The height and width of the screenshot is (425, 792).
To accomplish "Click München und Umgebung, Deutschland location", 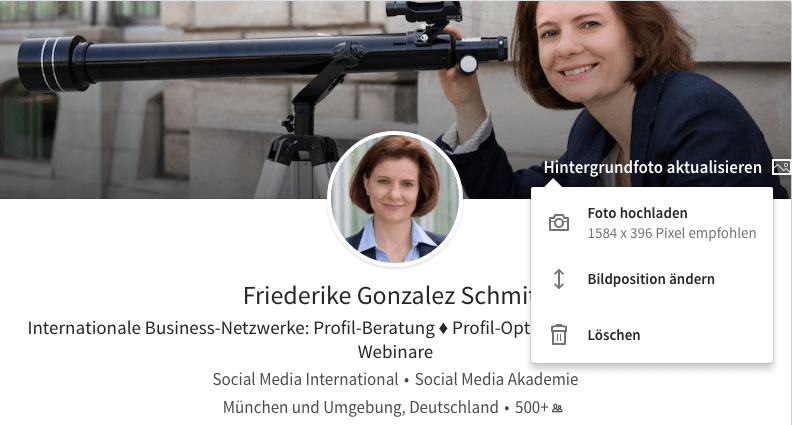I will pyautogui.click(x=361, y=407).
